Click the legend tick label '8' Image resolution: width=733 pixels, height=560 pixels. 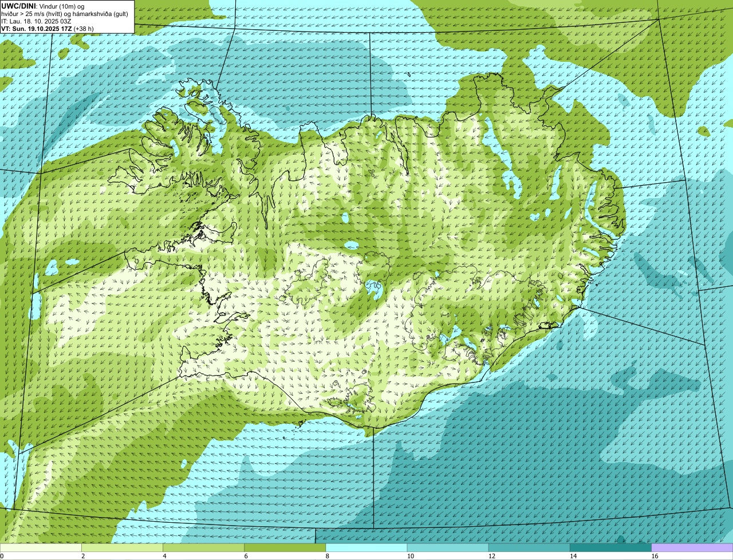click(328, 556)
